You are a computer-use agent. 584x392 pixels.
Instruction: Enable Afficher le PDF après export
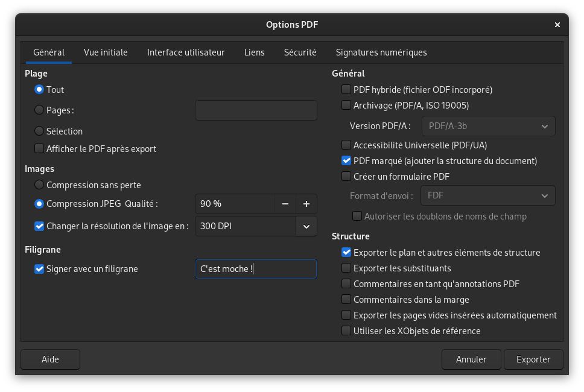point(39,148)
